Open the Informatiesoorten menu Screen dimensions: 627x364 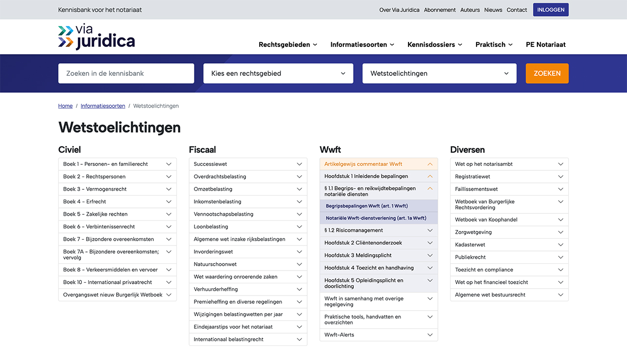tap(362, 45)
